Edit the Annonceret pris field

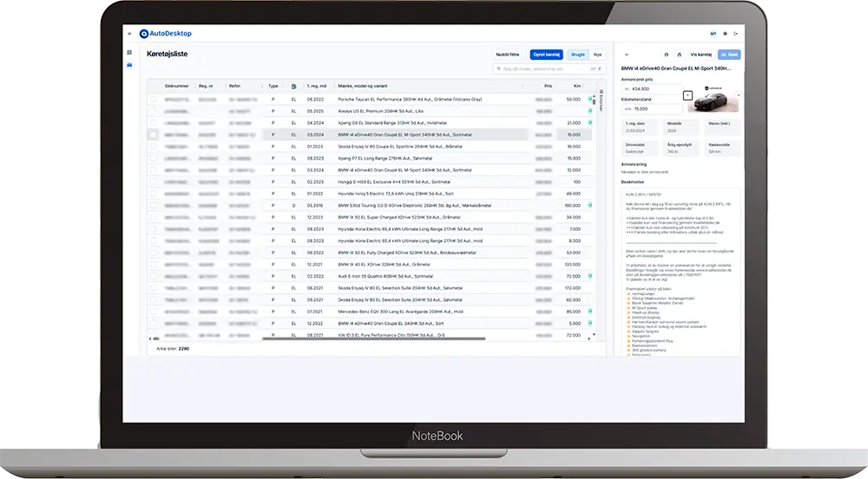(652, 89)
